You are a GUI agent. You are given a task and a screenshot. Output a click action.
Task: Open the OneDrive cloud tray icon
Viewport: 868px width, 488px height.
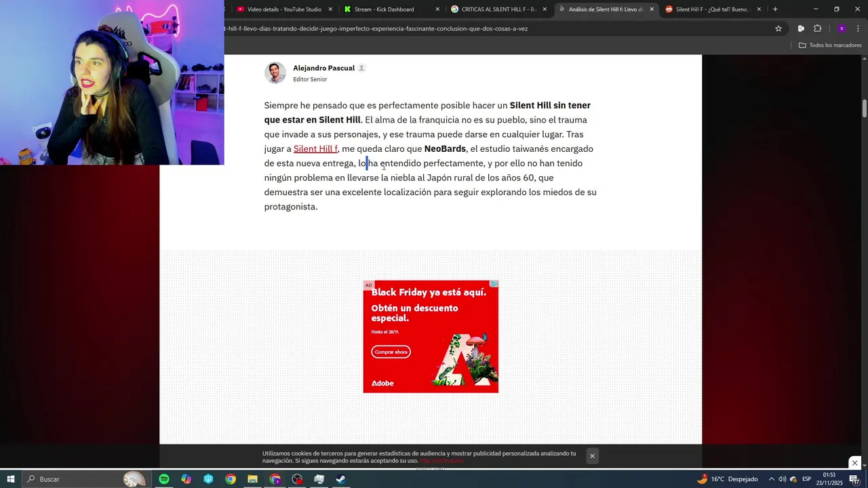[793, 479]
